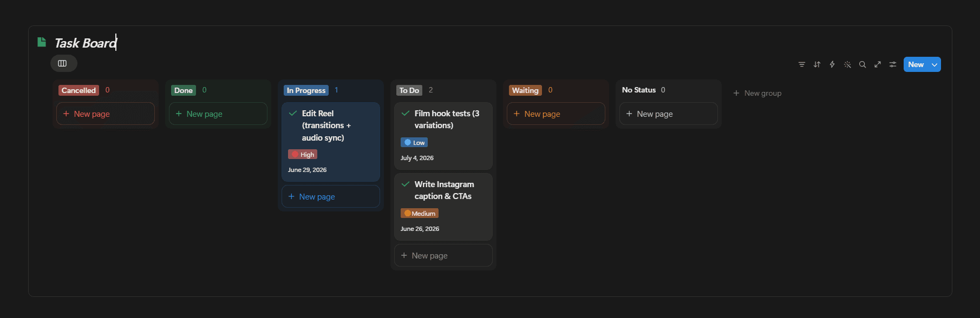Open the view settings sliders icon
Screen dimensions: 980x318
(893, 64)
